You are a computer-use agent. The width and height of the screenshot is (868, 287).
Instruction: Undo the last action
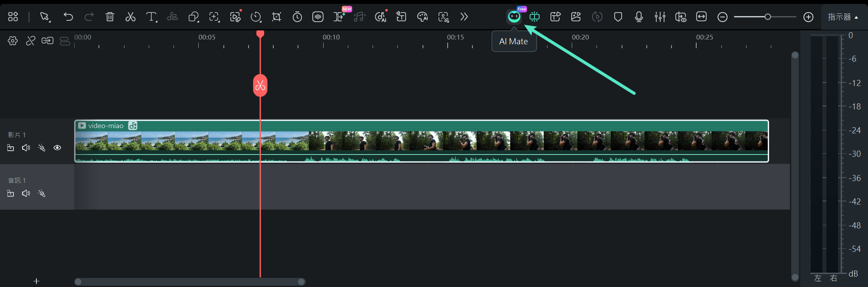click(x=68, y=17)
